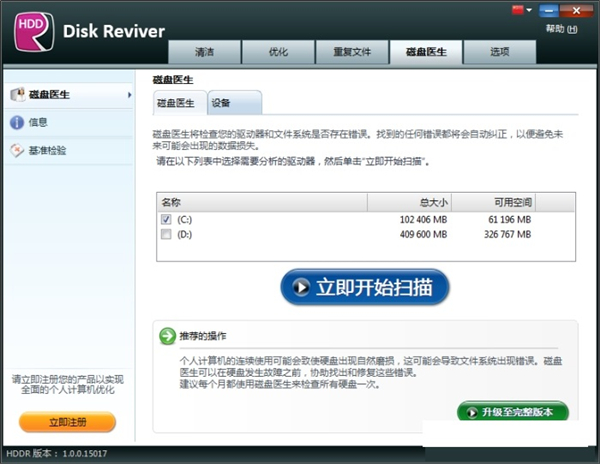Expand the 磁盘医生 sidebar arrow
Image resolution: width=600 pixels, height=464 pixels.
pyautogui.click(x=130, y=94)
